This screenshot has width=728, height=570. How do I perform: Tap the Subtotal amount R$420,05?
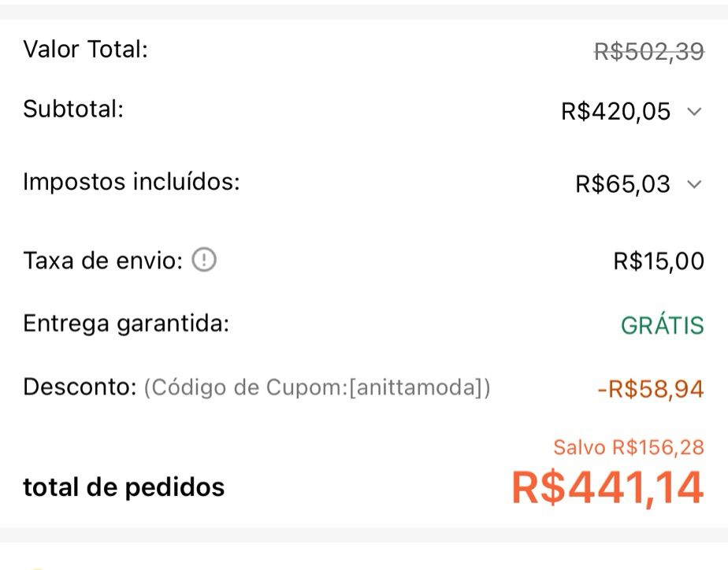(x=615, y=112)
